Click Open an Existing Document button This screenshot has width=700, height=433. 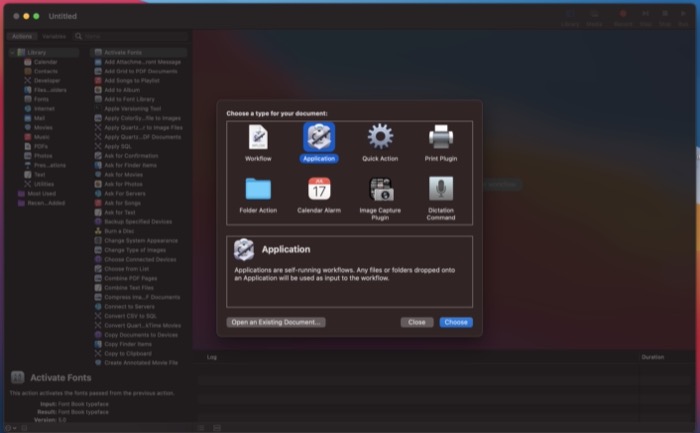[x=276, y=322]
